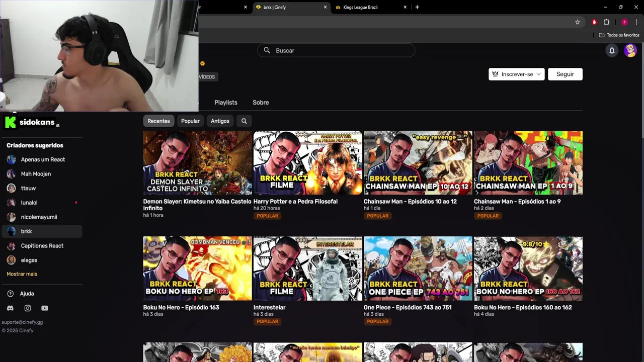This screenshot has width=644, height=362.
Task: Click the nicolemayumii avatar icon
Action: (x=11, y=217)
